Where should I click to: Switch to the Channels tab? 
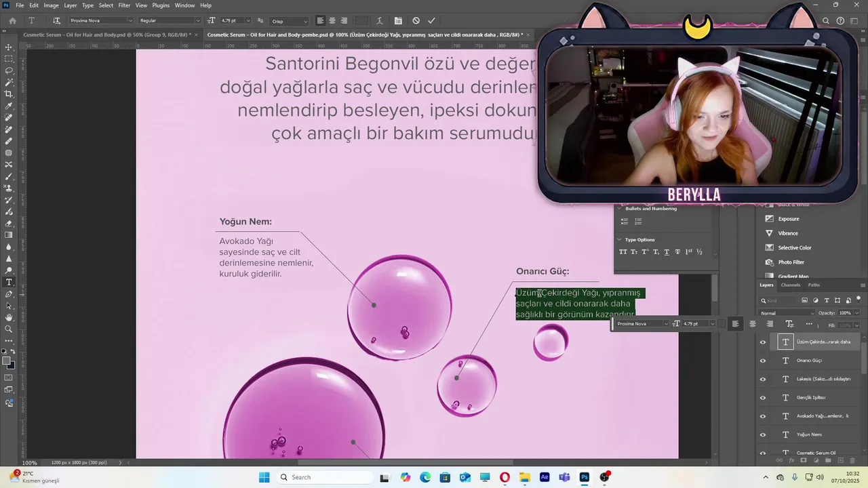coord(791,285)
